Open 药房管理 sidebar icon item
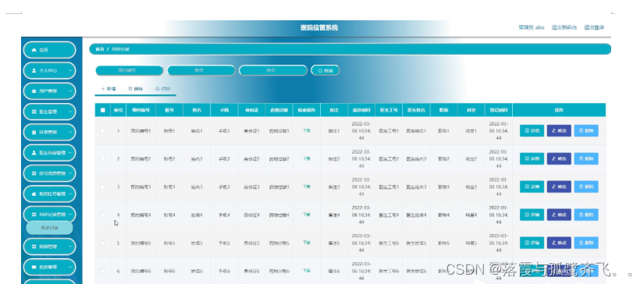The image size is (644, 284). click(x=50, y=267)
